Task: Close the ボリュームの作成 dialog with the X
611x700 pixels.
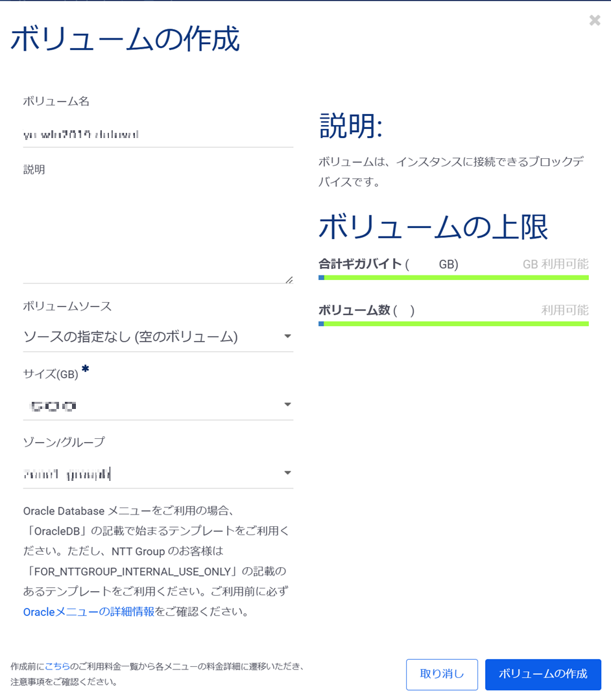Action: [x=594, y=21]
